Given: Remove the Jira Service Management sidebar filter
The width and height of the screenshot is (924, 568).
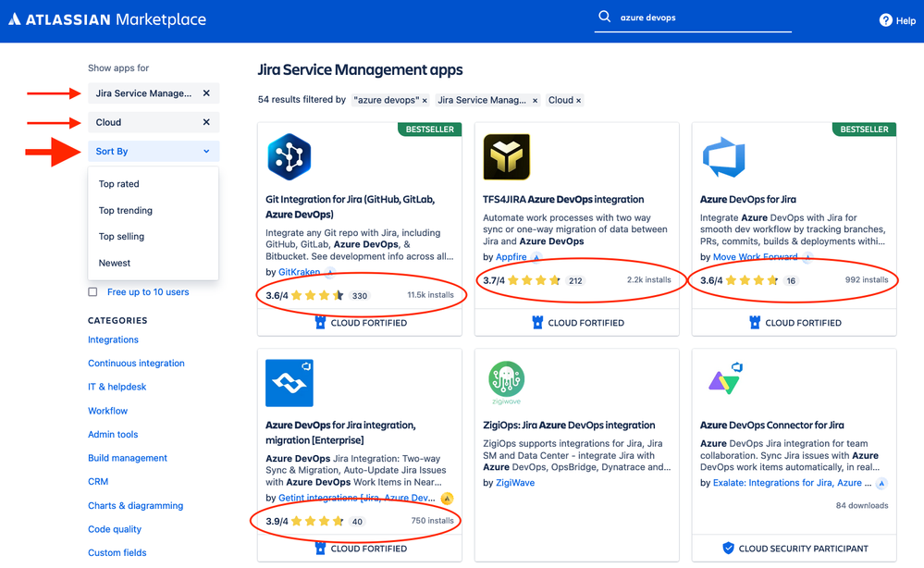Looking at the screenshot, I should pos(206,93).
